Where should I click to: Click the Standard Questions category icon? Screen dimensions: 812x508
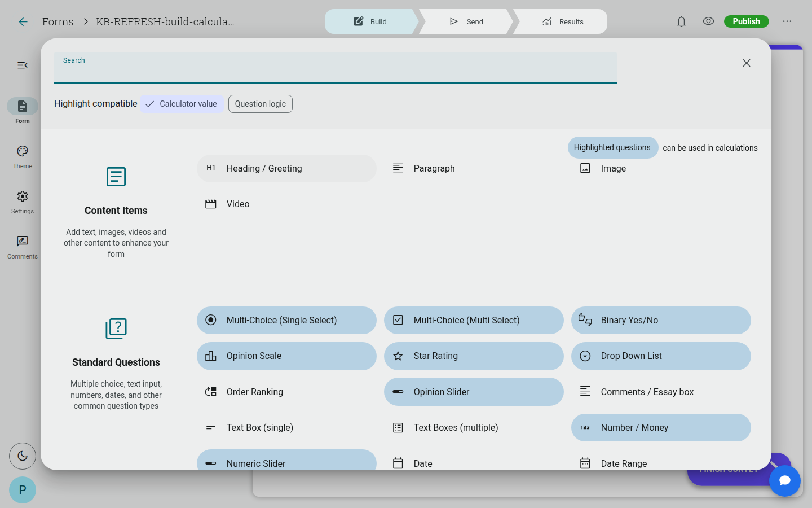116,329
